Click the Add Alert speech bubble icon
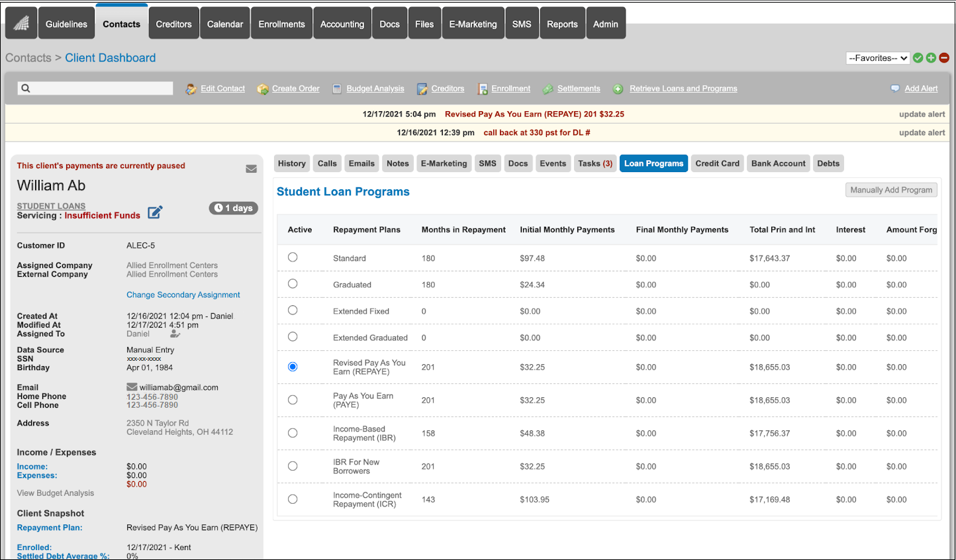The image size is (956, 560). 895,89
